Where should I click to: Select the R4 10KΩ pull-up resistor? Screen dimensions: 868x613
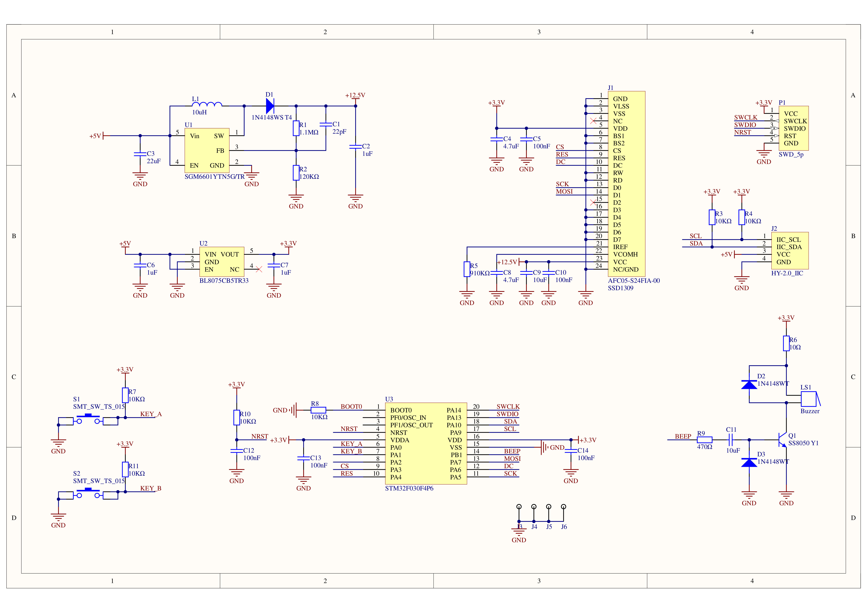tap(742, 217)
